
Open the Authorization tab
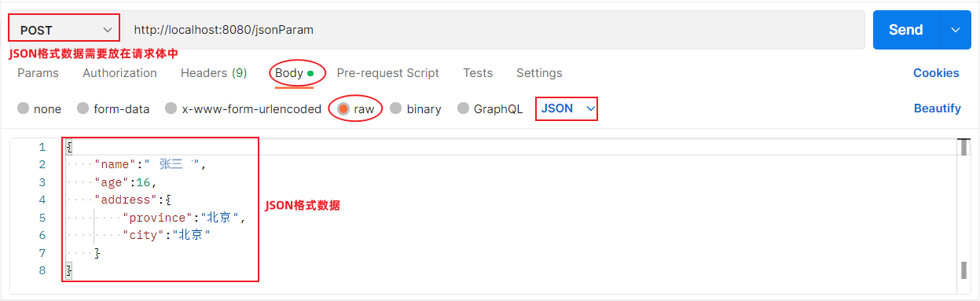coord(119,73)
